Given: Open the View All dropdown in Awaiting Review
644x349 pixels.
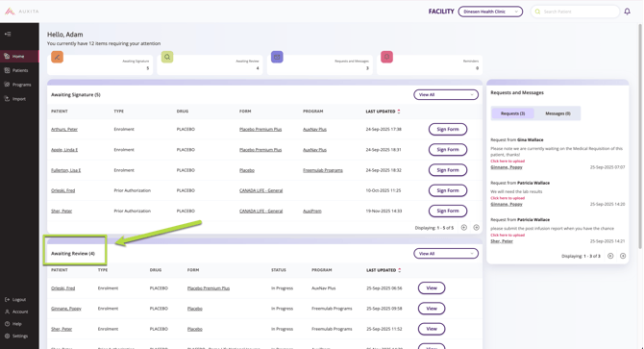Looking at the screenshot, I should click(446, 254).
